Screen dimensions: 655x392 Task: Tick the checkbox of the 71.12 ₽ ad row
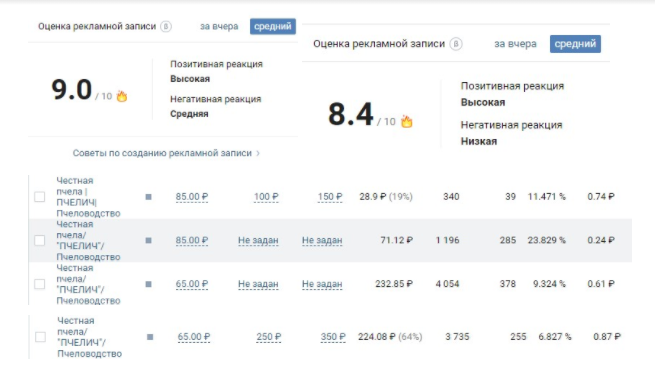(x=40, y=240)
